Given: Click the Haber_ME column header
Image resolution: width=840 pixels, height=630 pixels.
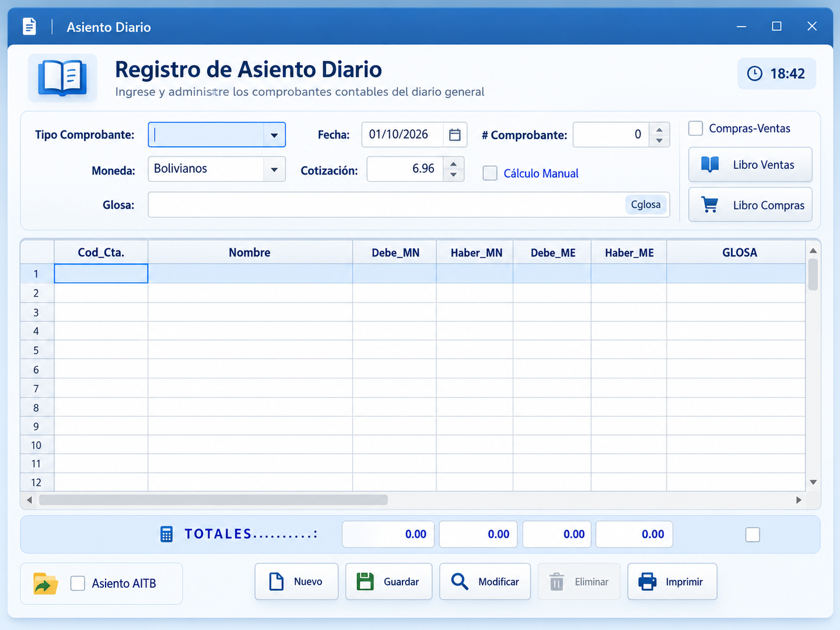Looking at the screenshot, I should (x=629, y=252).
